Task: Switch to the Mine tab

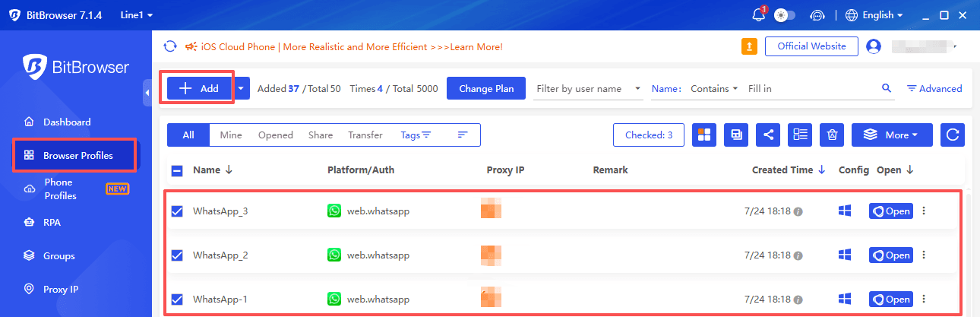Action: coord(231,135)
